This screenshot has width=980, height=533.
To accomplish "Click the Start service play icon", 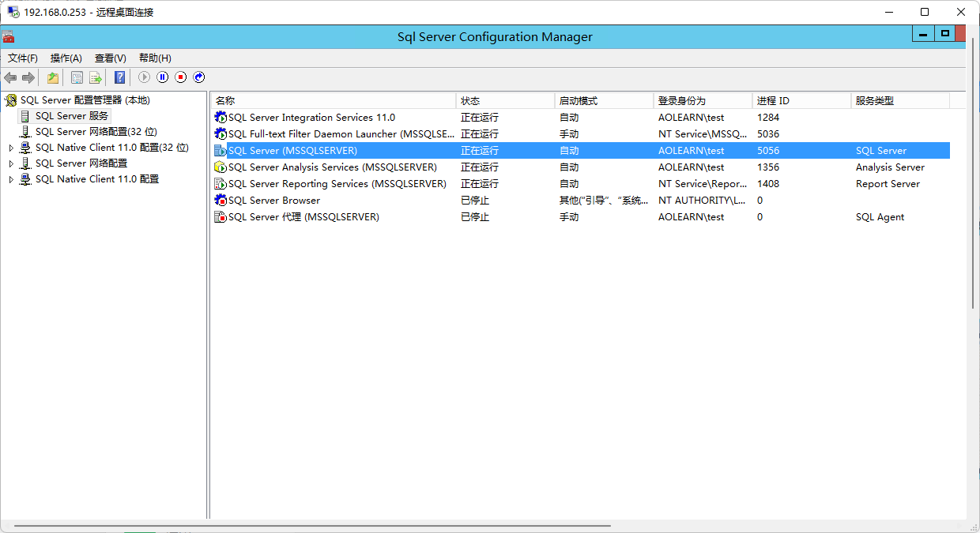I will (144, 77).
